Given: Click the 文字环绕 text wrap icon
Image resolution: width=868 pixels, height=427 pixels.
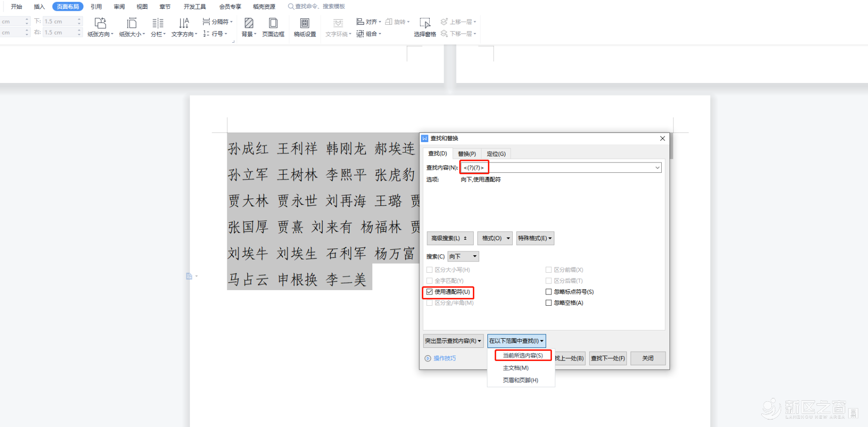Looking at the screenshot, I should [338, 23].
